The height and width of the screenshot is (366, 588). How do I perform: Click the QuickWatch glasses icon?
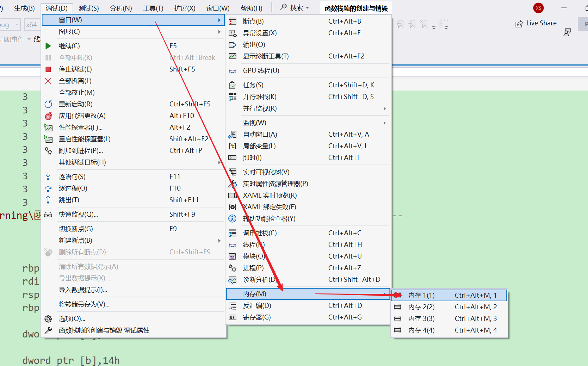(x=48, y=215)
